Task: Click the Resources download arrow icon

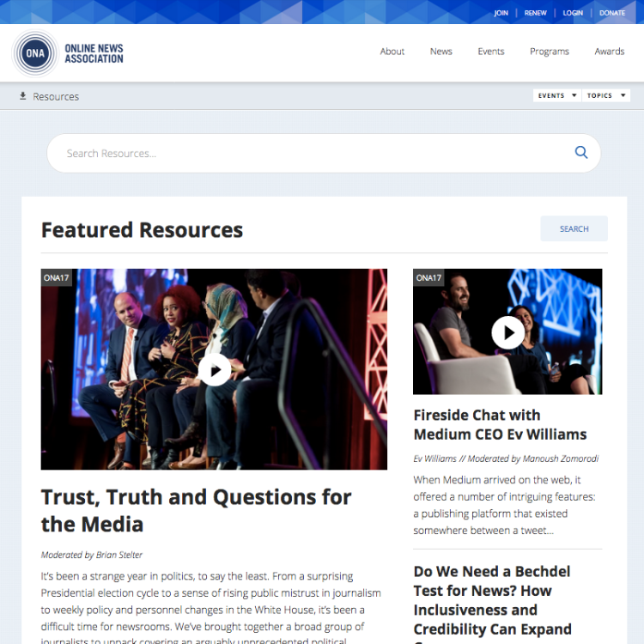Action: tap(23, 96)
